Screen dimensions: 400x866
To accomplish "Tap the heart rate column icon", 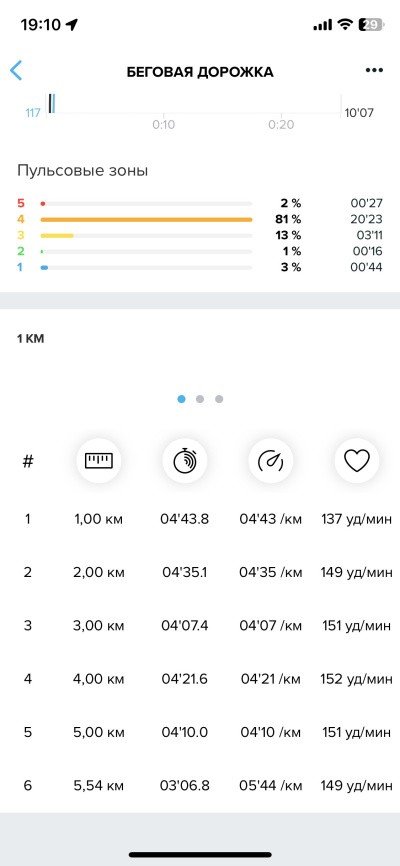I will tap(357, 461).
